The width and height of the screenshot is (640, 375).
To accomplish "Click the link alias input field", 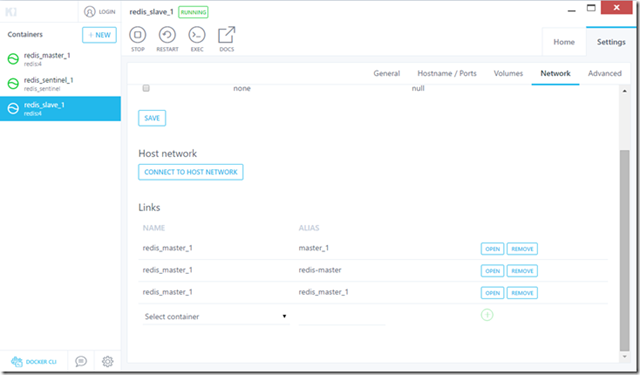I will (x=342, y=317).
